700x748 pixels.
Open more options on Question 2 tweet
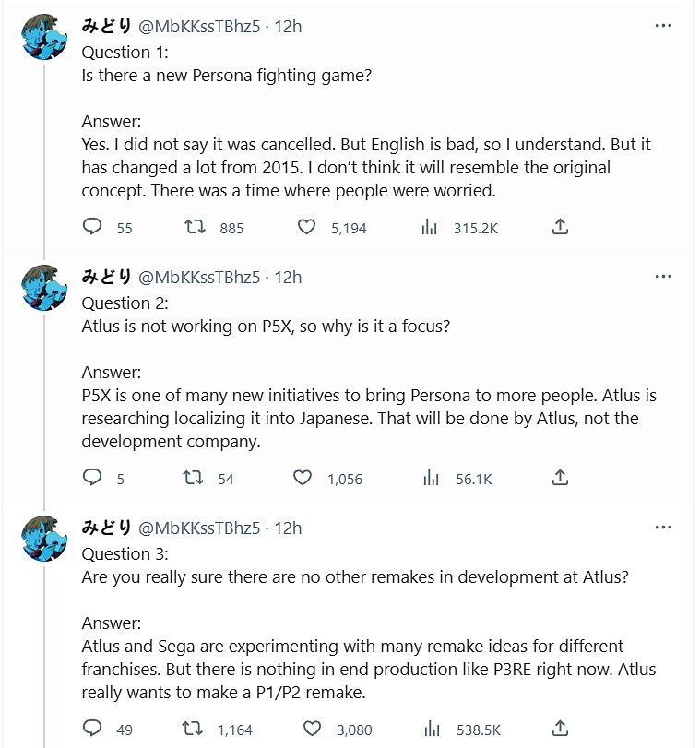pos(662,277)
